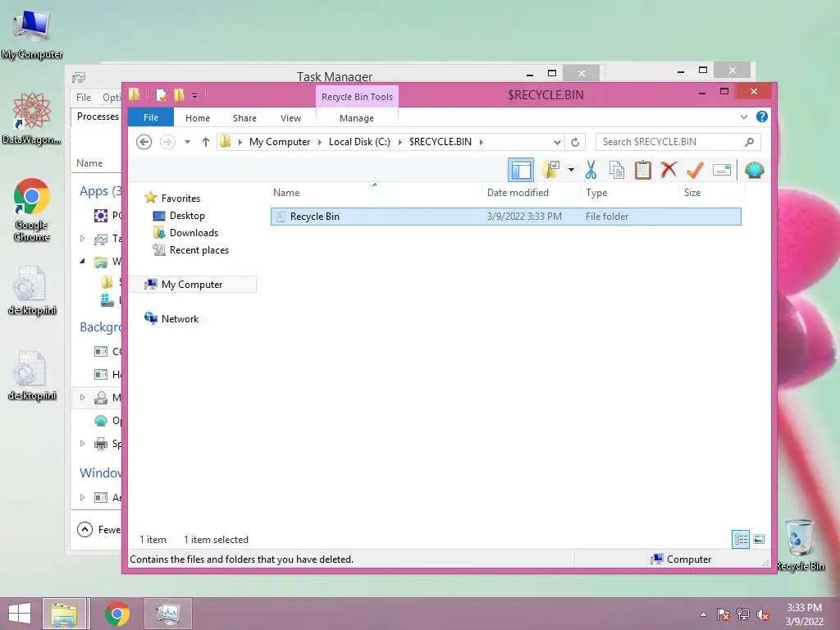This screenshot has width=840, height=630.
Task: Click Local Disk (C:) in the breadcrumb
Action: click(x=359, y=142)
